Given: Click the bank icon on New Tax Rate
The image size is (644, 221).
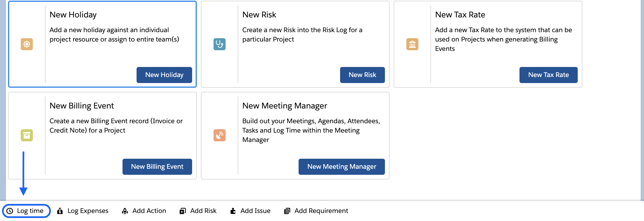Looking at the screenshot, I should (x=412, y=44).
